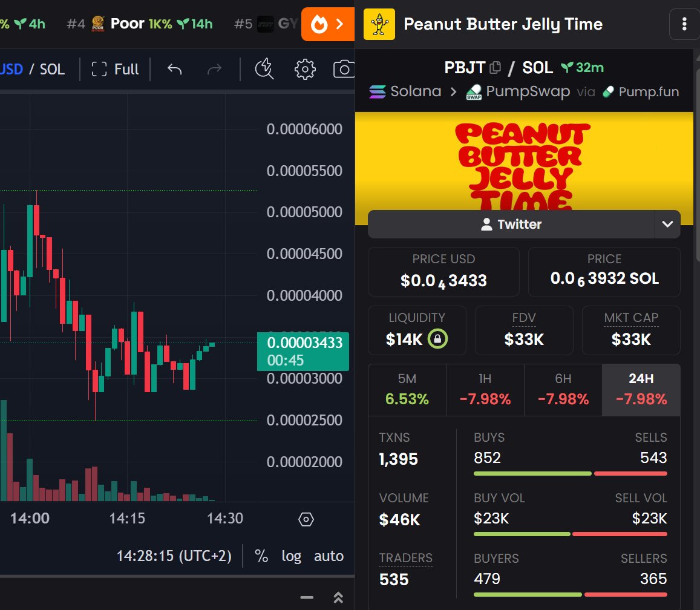Toggle fullscreen chart with Full button
Image resolution: width=700 pixels, height=610 pixels.
pos(115,69)
